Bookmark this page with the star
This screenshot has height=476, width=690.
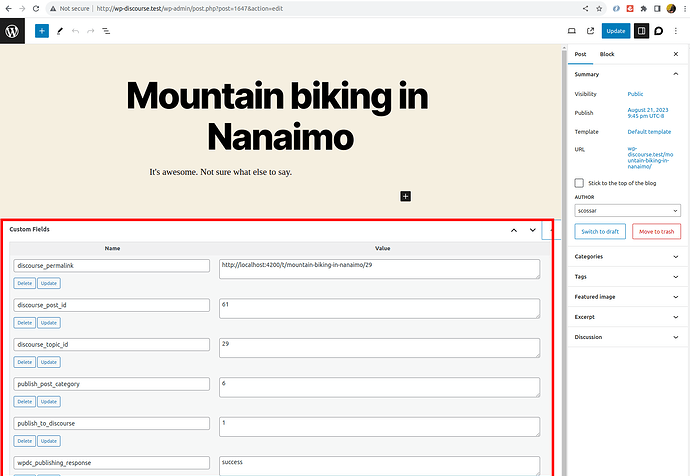coord(599,8)
